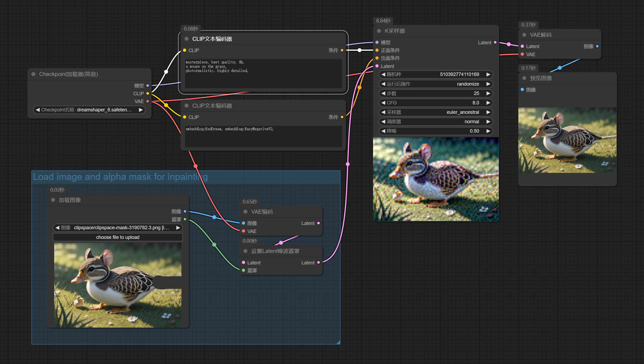Viewport: 644px width, 364px height.
Task: Click the Checkpoint loader's red VAE output socket
Action: click(148, 101)
